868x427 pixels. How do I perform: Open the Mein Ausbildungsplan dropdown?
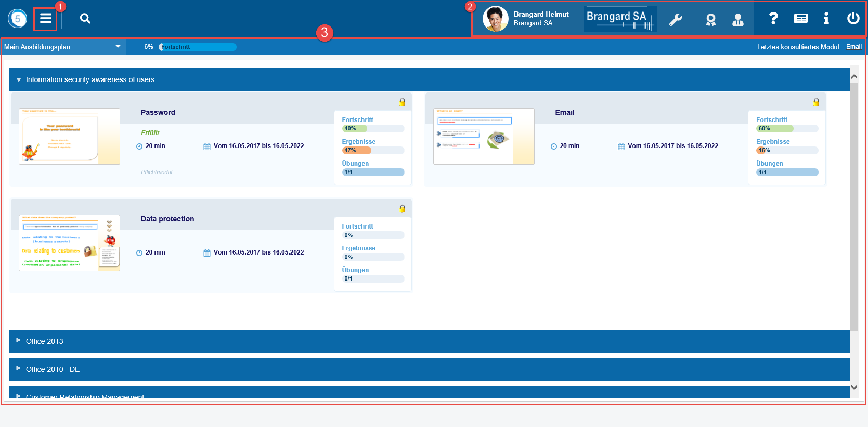coord(62,47)
